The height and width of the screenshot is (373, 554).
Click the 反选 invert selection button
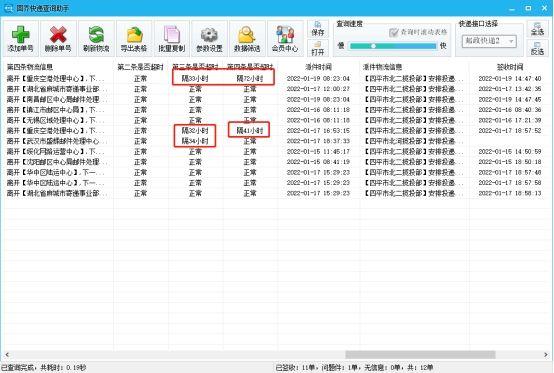coord(537,48)
